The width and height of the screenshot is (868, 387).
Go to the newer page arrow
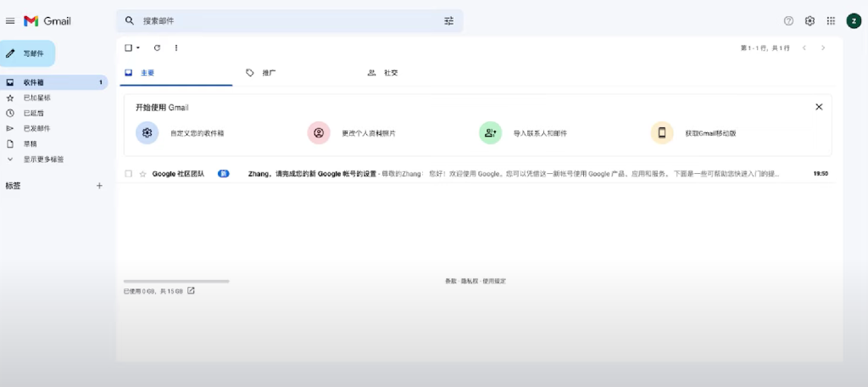tap(804, 48)
